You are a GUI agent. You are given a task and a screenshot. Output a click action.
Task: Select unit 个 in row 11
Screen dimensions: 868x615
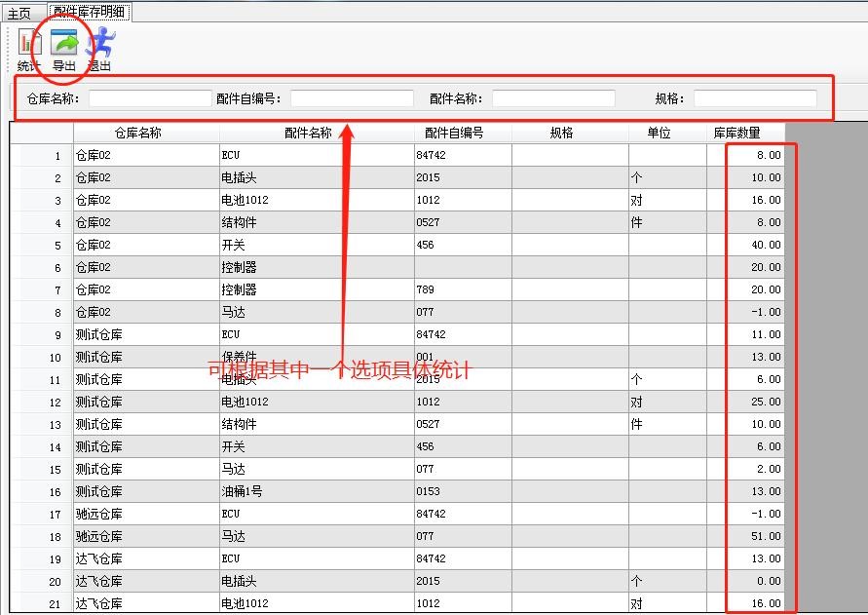point(667,379)
